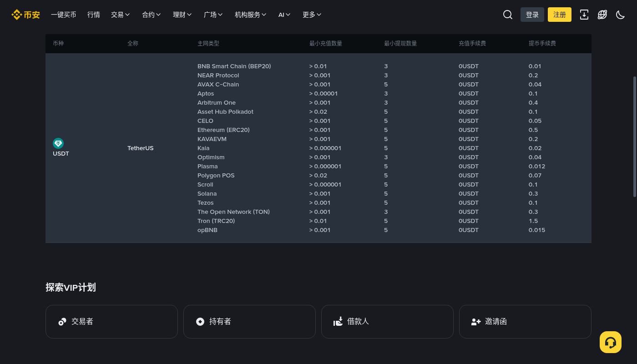Click the yellow 注册 register button
Image resolution: width=637 pixels, height=364 pixels.
click(x=560, y=15)
